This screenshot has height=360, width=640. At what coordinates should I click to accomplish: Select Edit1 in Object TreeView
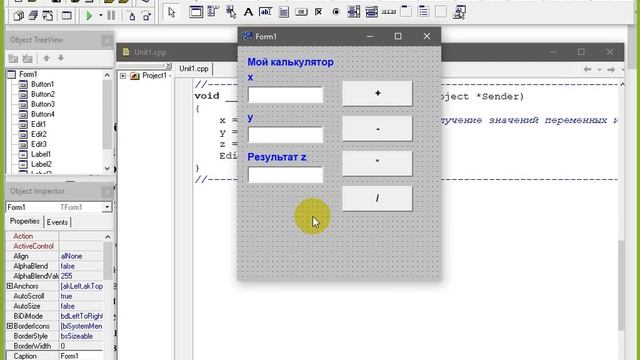tap(38, 124)
